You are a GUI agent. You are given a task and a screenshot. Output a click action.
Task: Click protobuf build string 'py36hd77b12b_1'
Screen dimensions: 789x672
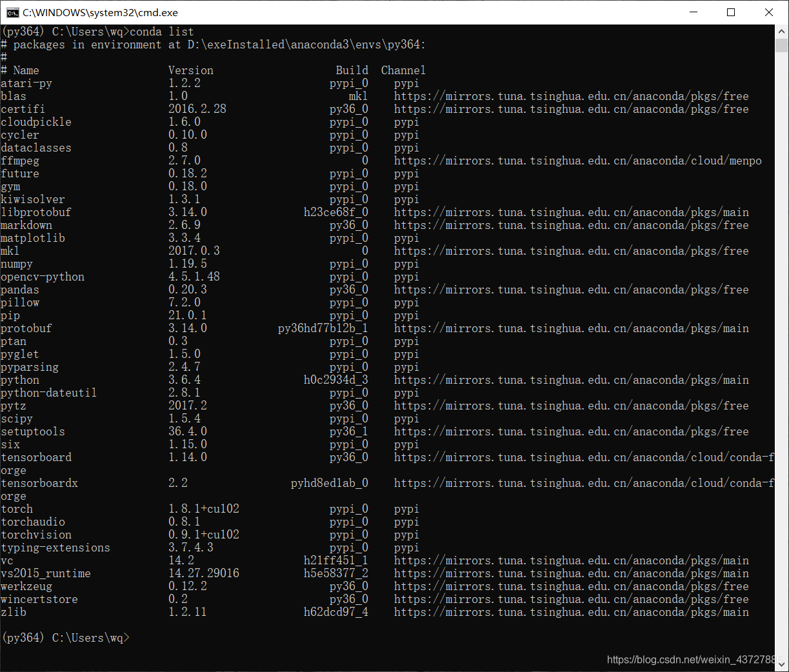[323, 328]
